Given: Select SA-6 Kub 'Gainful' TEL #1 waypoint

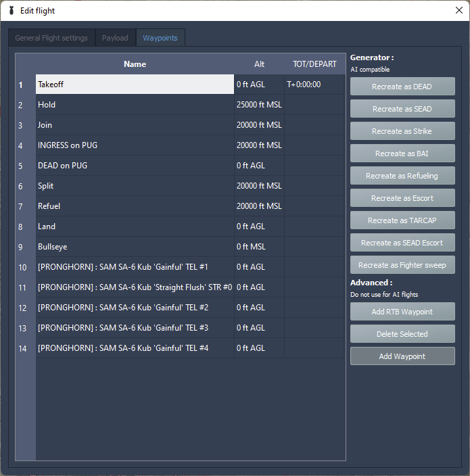Looking at the screenshot, I should point(135,267).
